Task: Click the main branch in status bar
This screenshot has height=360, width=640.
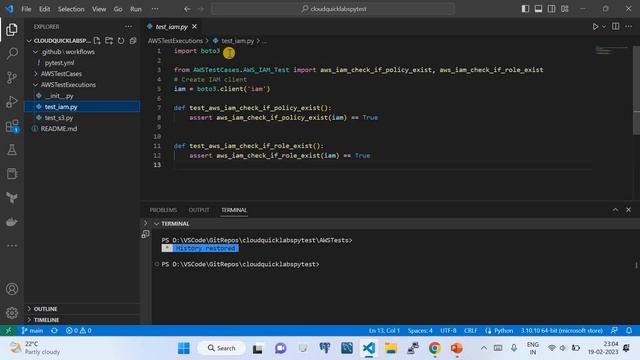Action: click(32, 331)
